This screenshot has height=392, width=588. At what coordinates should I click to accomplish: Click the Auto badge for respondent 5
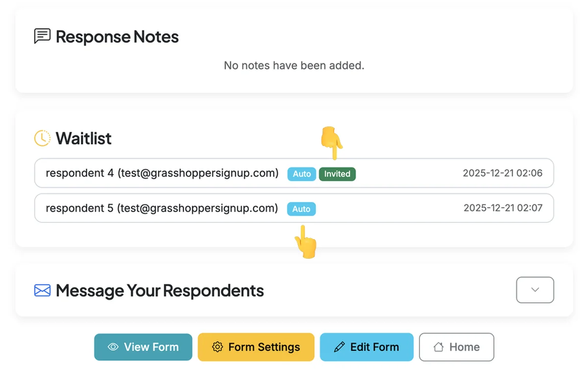(x=301, y=209)
